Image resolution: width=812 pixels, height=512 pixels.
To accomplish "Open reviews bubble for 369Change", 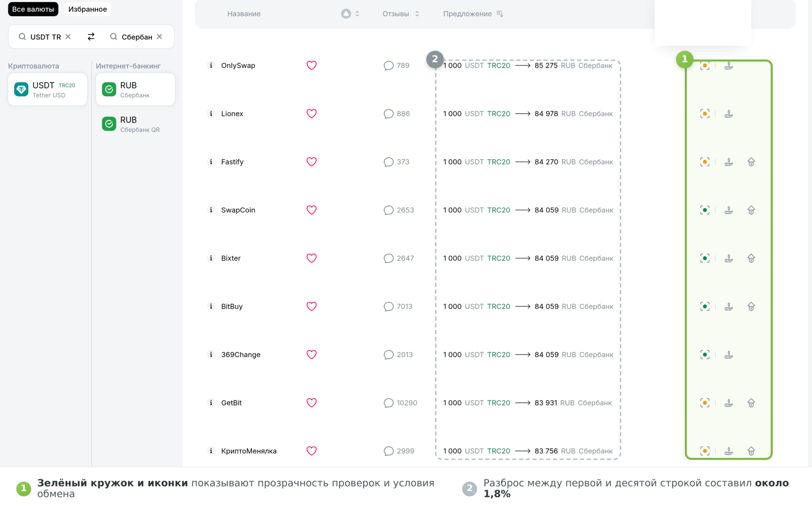I will point(388,355).
